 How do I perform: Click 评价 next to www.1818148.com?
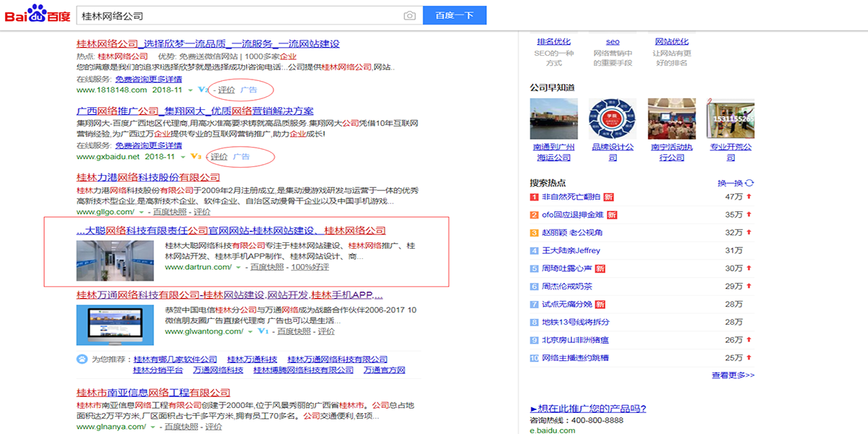[x=226, y=90]
